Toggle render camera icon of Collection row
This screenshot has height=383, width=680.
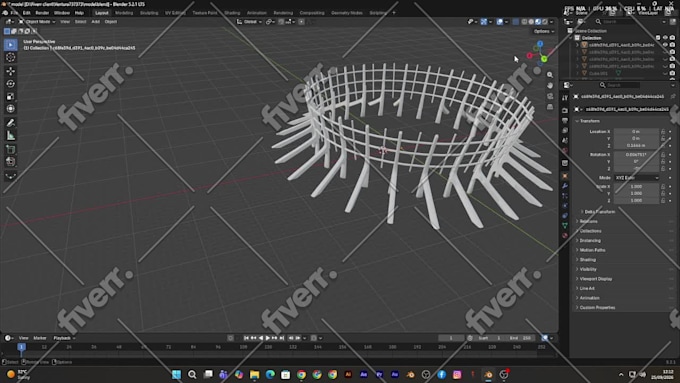pyautogui.click(x=672, y=38)
